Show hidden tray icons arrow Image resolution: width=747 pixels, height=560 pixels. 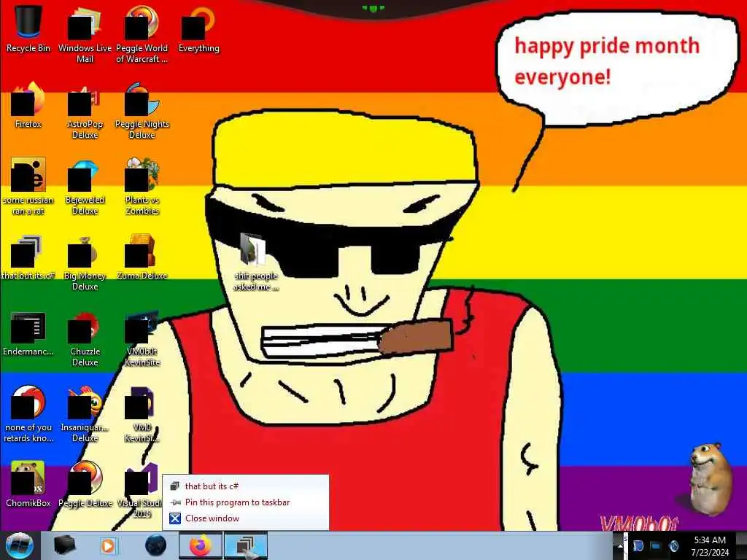[x=620, y=545]
